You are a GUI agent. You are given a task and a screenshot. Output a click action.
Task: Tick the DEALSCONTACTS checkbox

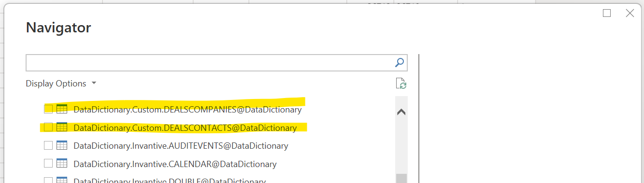pos(48,127)
